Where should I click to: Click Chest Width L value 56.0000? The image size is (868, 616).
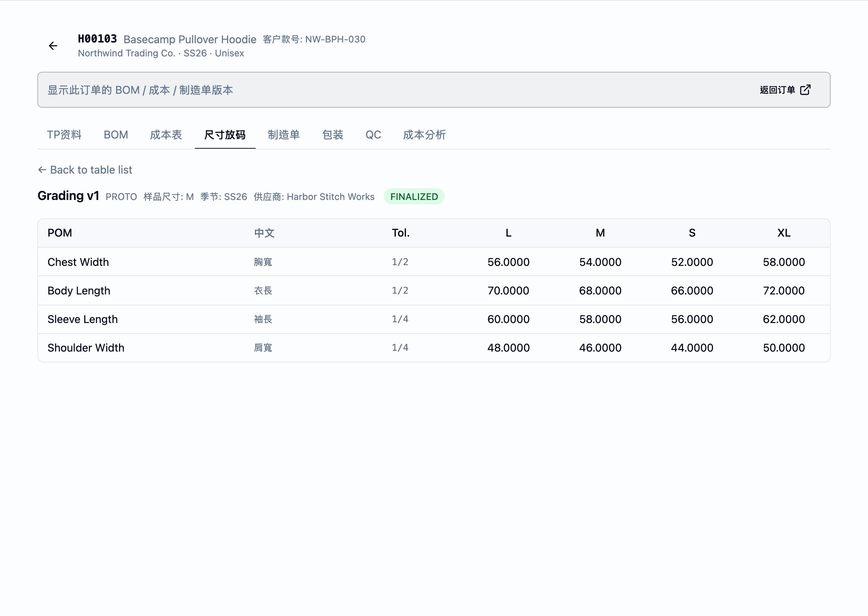508,262
